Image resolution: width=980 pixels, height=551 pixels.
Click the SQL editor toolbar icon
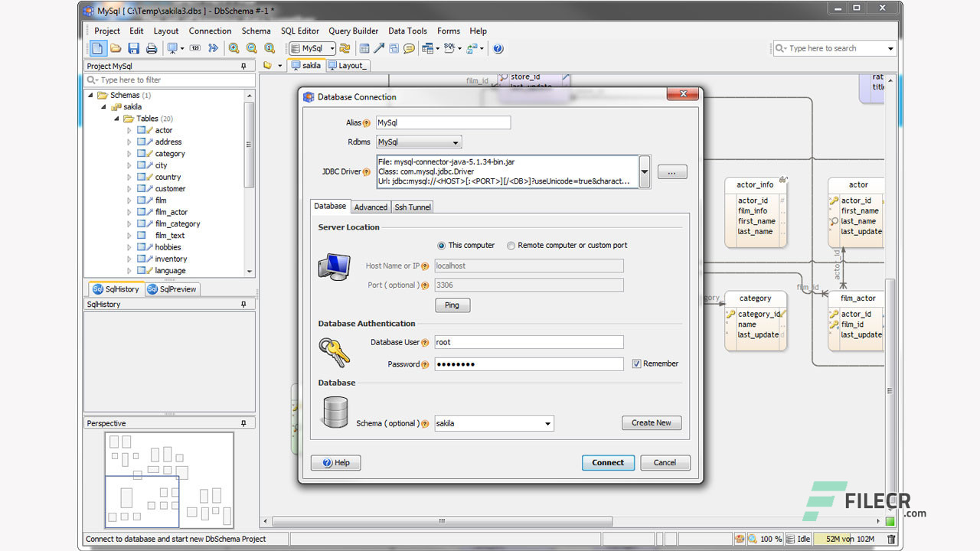pos(449,48)
